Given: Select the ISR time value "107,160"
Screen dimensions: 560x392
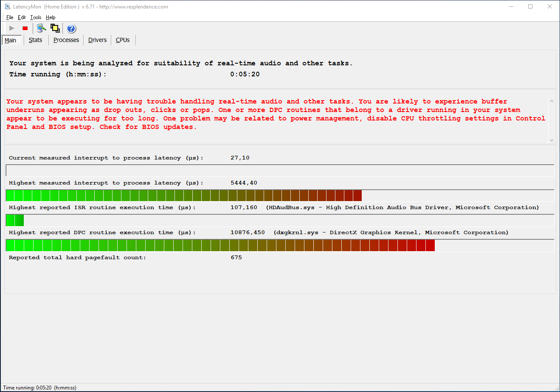Looking at the screenshot, I should 244,207.
